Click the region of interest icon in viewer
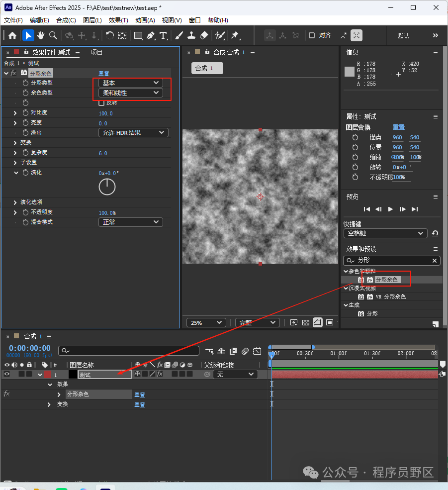448x490 pixels. [x=330, y=322]
